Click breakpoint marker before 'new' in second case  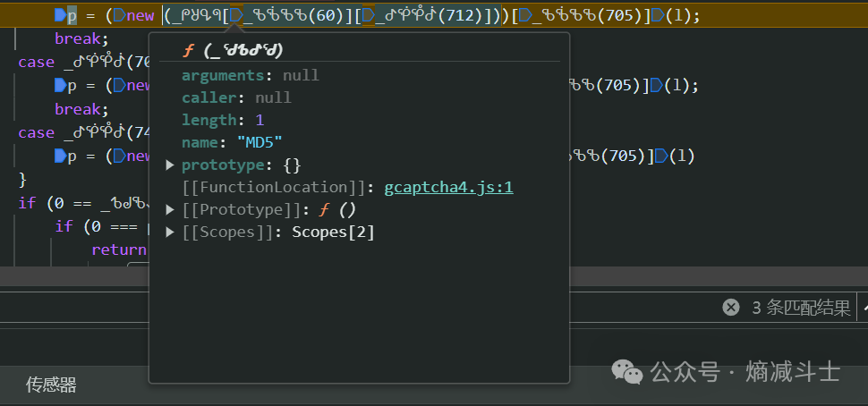[118, 86]
